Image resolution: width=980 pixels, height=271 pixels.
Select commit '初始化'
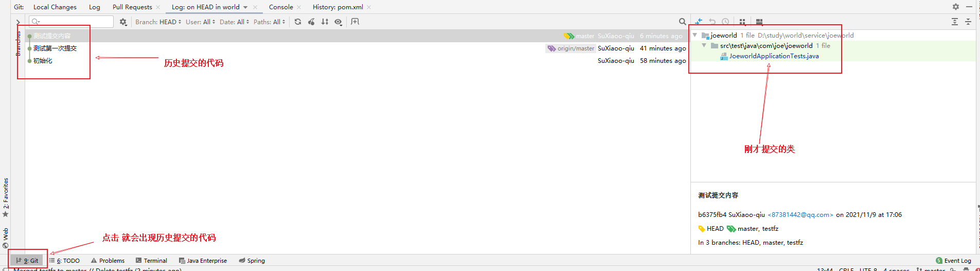click(358, 60)
